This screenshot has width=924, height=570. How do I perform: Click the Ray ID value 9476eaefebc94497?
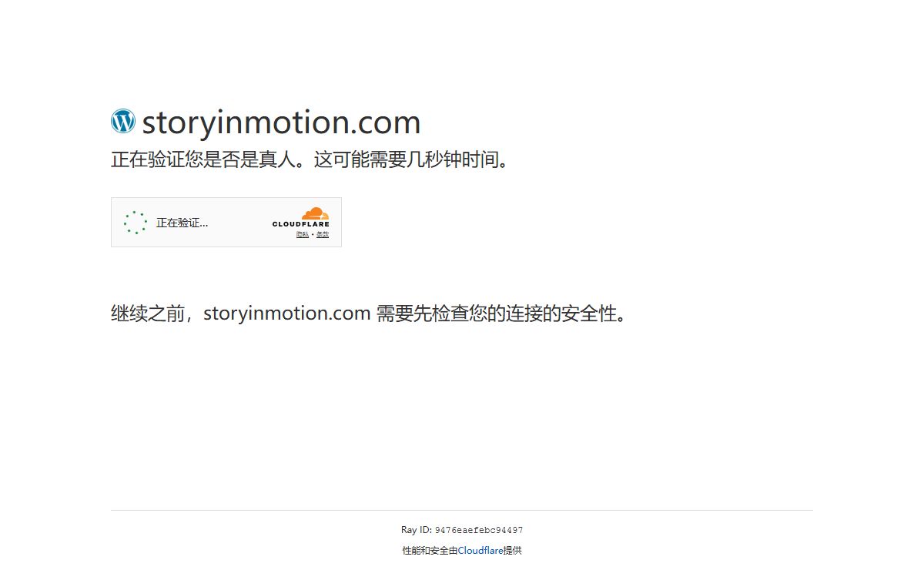[479, 530]
